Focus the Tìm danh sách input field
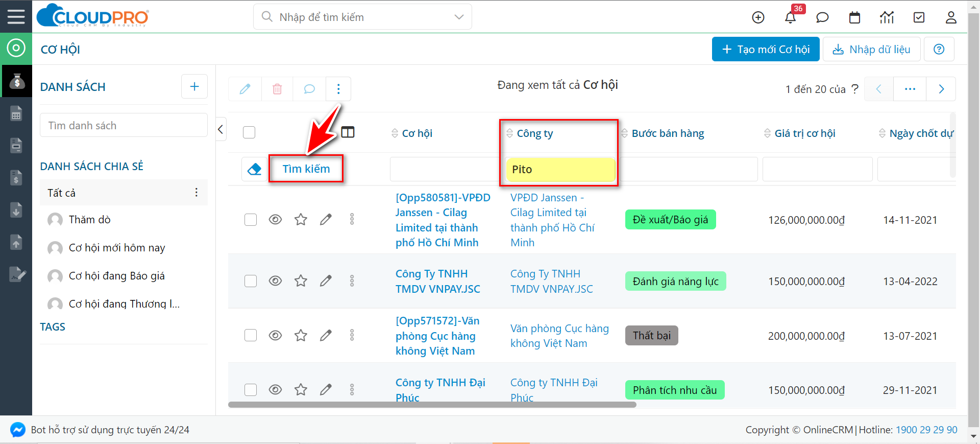980x444 pixels. click(124, 125)
